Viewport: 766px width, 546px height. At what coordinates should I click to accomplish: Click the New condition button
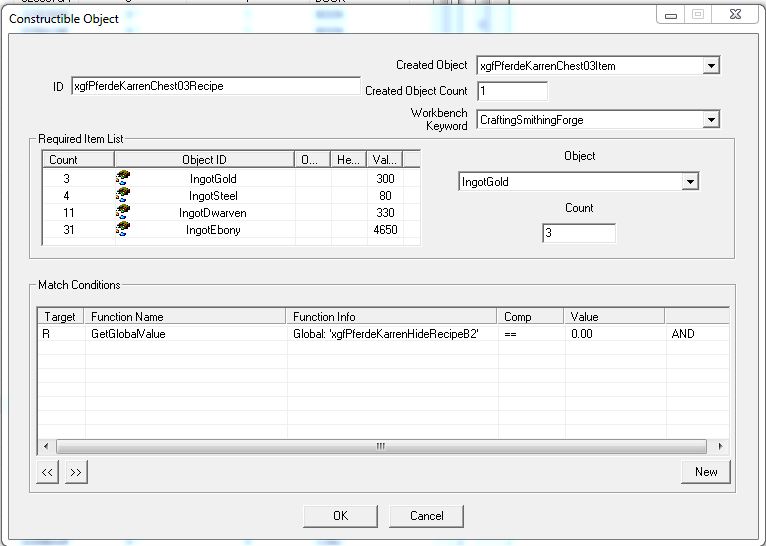pyautogui.click(x=705, y=472)
